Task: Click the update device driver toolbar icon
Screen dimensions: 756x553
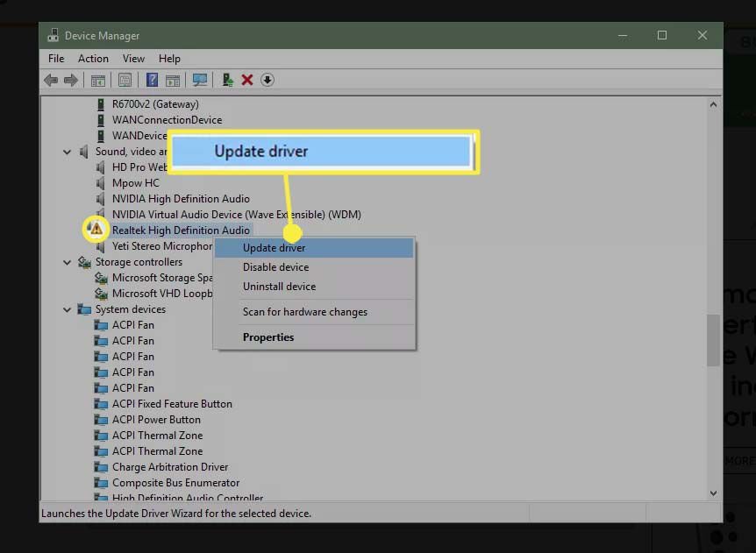Action: pyautogui.click(x=227, y=80)
